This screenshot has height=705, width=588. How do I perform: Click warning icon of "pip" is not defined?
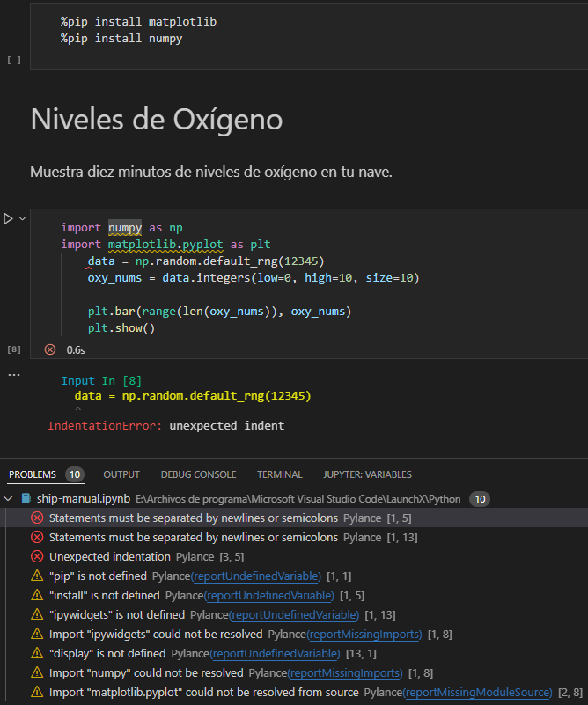click(37, 576)
